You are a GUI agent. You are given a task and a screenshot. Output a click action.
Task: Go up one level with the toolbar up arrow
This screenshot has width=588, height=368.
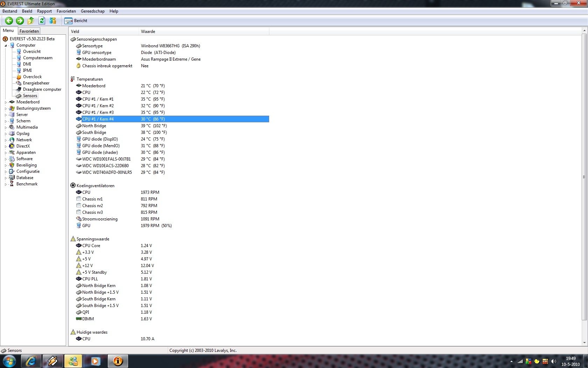tap(31, 21)
